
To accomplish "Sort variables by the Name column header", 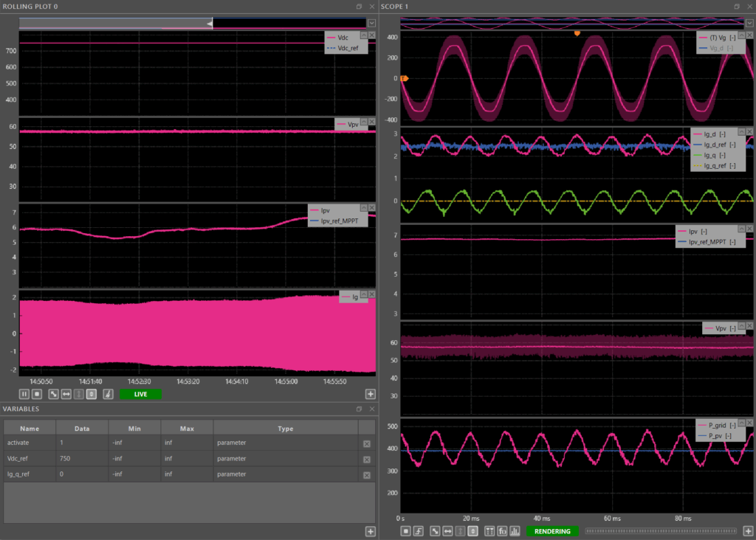I will [30, 429].
